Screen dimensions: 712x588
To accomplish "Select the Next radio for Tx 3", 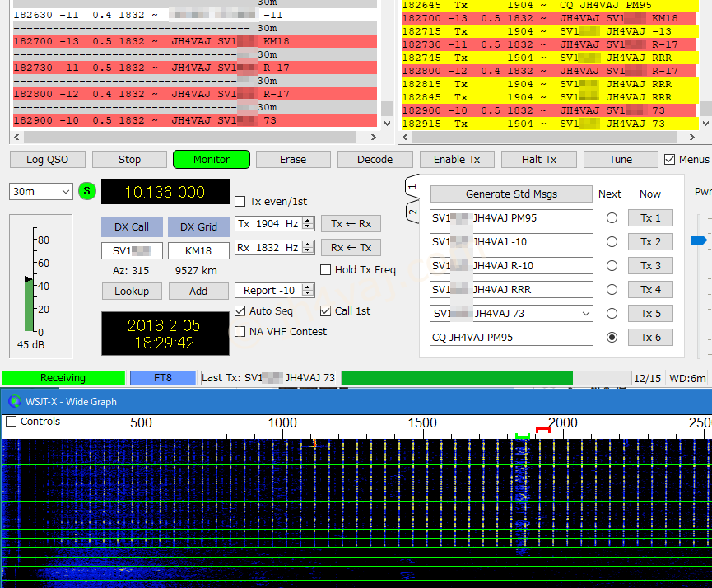I will tap(612, 266).
